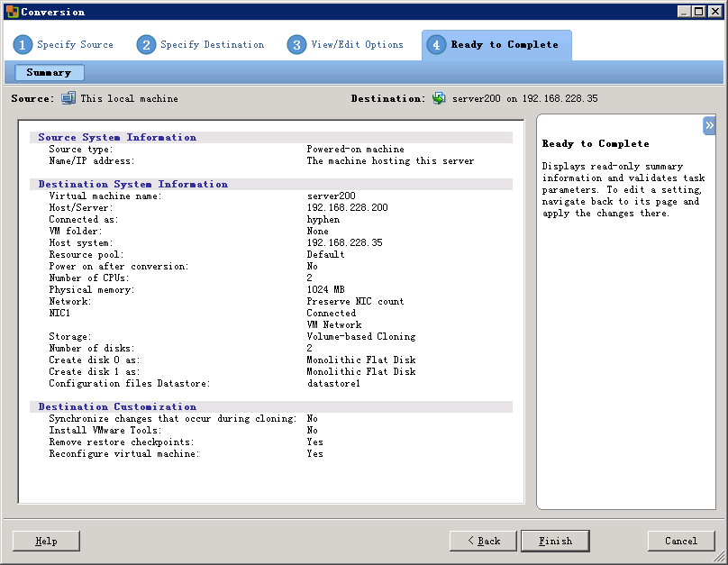
Task: Collapse the Ready to Complete help panel
Action: point(709,125)
